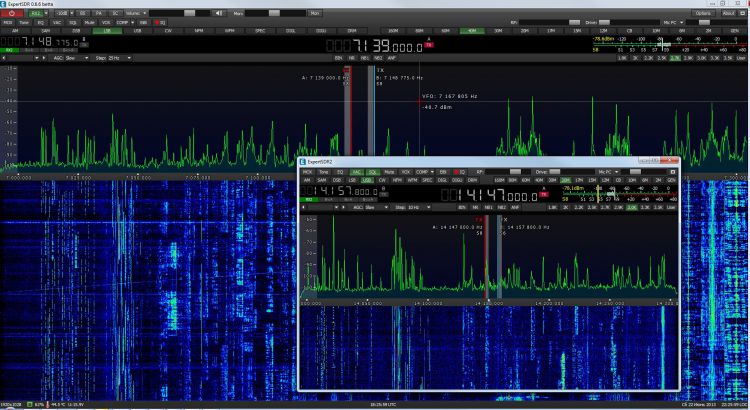Click the Mon monitor button
750x410 pixels.
tap(315, 13)
